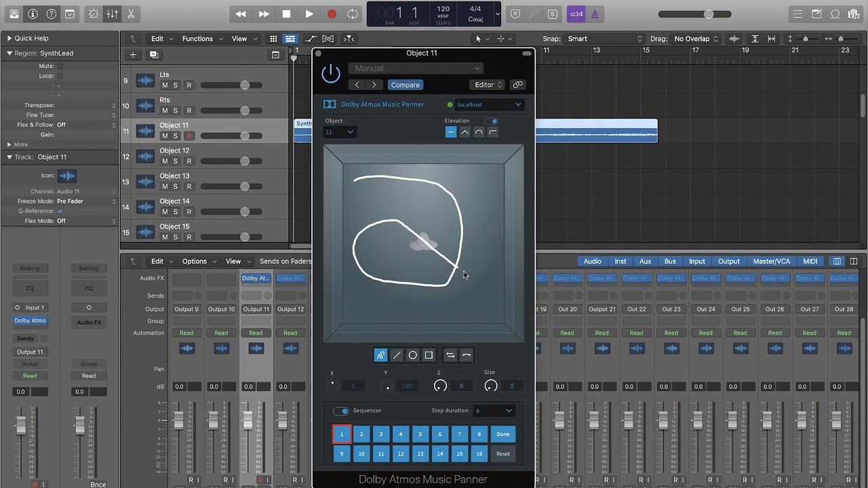Open the Editors scissors icon
Screen dimensions: 868x488
(x=131, y=14)
